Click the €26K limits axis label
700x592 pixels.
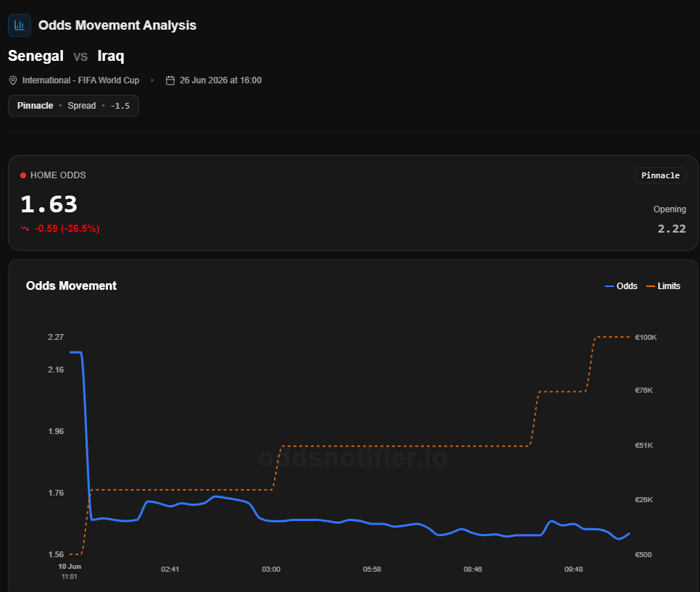pyautogui.click(x=643, y=499)
